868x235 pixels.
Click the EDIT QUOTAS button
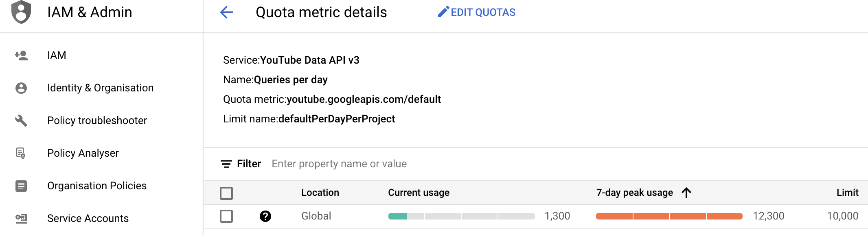[x=477, y=12]
